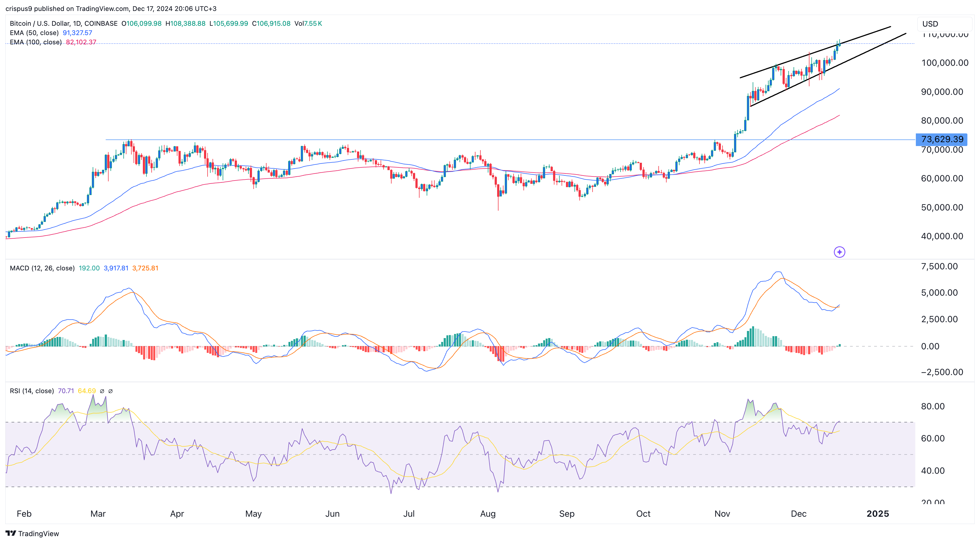Click the Mar label on time axis

[x=98, y=514]
